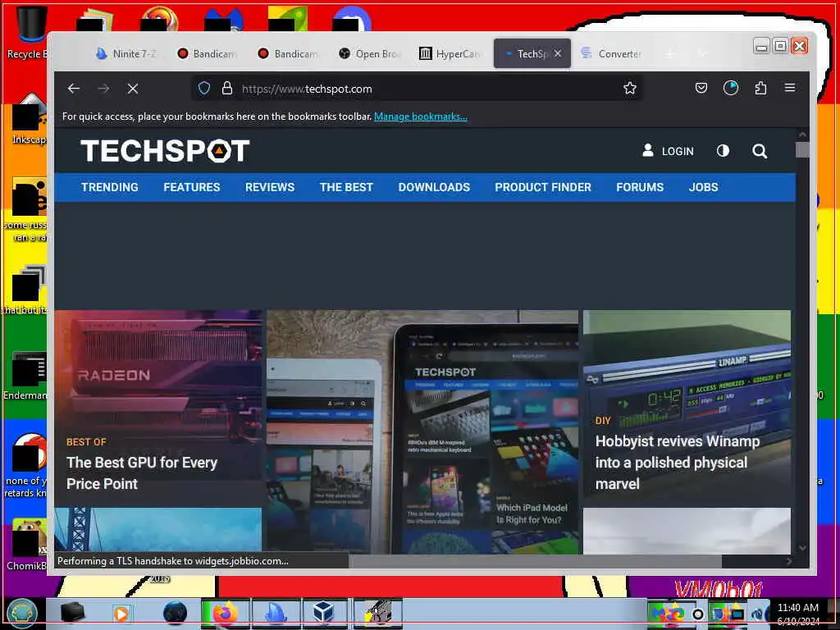Switch to the second Bandicam tab
The width and height of the screenshot is (840, 630).
[288, 53]
